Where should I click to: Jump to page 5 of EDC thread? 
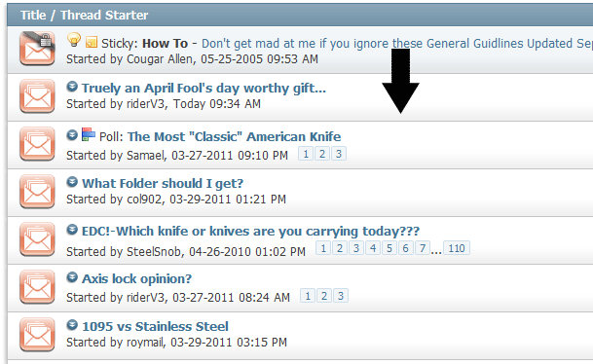pos(389,248)
